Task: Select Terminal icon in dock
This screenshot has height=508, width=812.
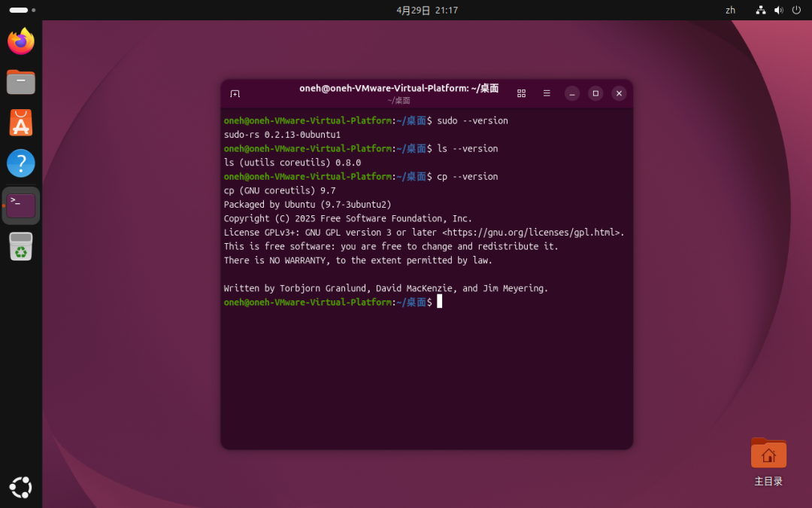Action: click(x=21, y=205)
